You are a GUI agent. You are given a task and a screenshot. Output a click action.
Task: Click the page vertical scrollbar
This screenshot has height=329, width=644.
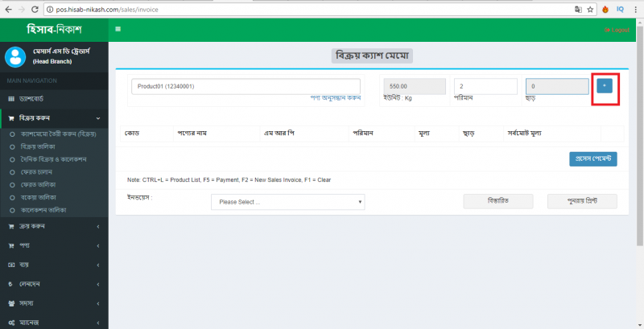point(640,135)
